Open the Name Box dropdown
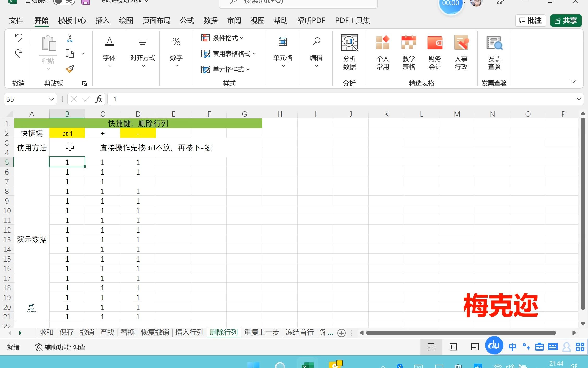 click(51, 99)
